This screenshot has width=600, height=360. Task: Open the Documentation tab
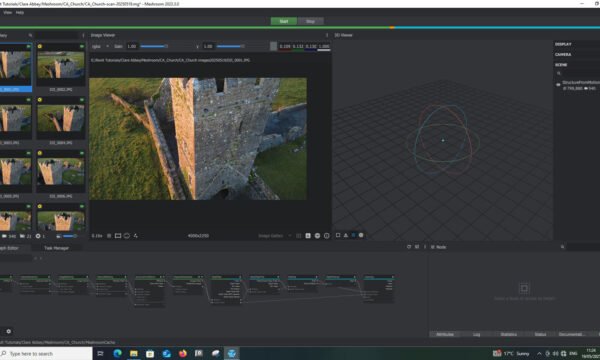(x=571, y=334)
